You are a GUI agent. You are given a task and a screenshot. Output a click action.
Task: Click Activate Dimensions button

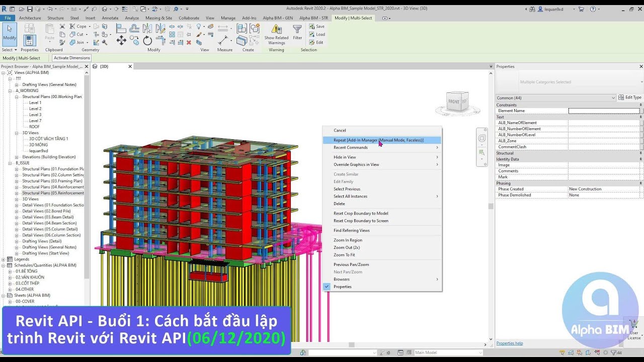[72, 58]
